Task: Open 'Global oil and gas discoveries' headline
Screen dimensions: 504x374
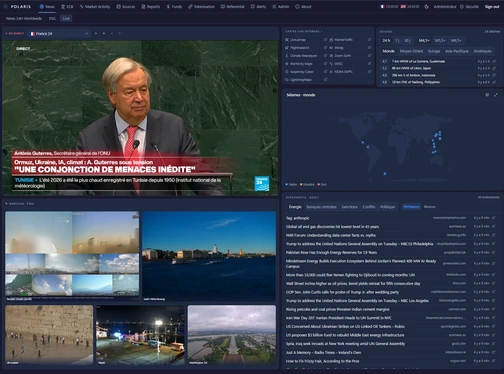Action: tap(332, 227)
